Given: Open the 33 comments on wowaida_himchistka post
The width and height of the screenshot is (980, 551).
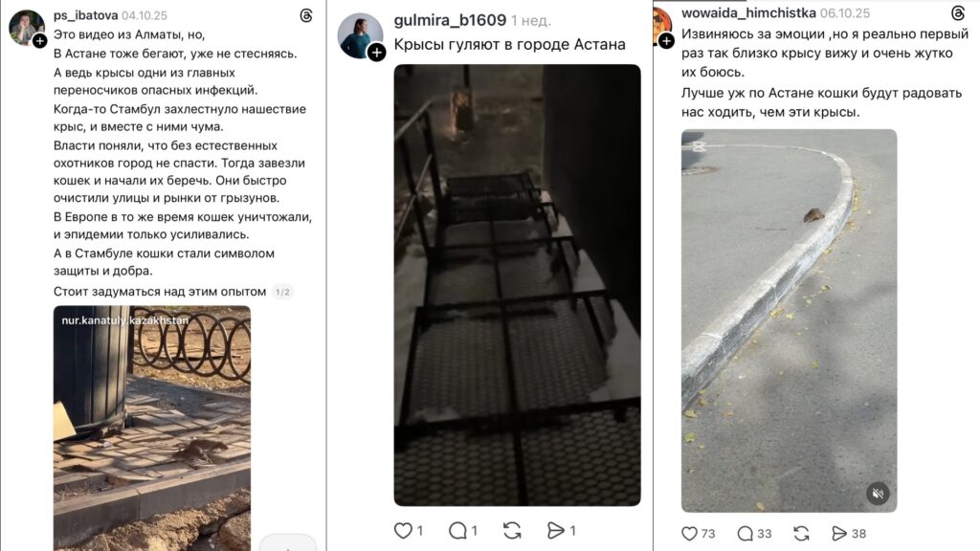Looking at the screenshot, I should click(745, 534).
